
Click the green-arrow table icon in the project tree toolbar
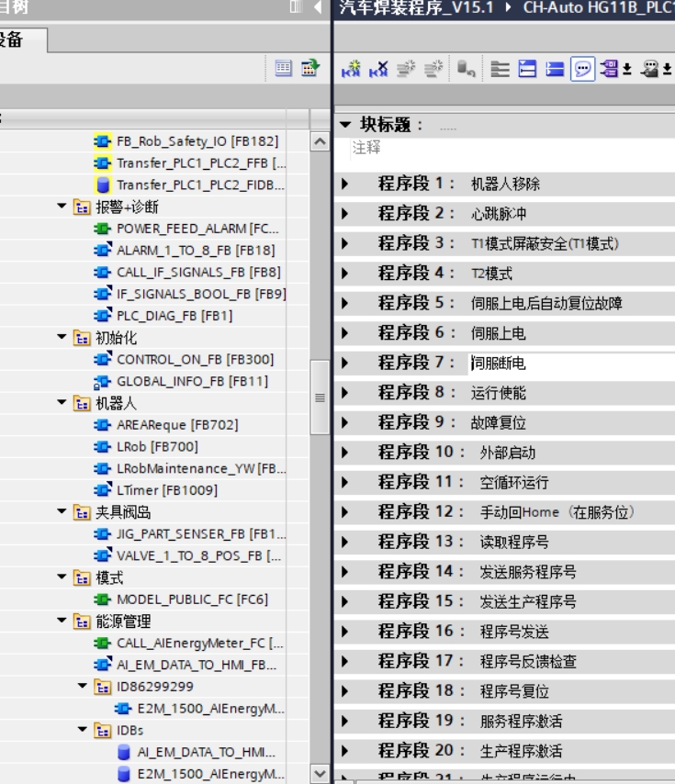click(x=310, y=68)
